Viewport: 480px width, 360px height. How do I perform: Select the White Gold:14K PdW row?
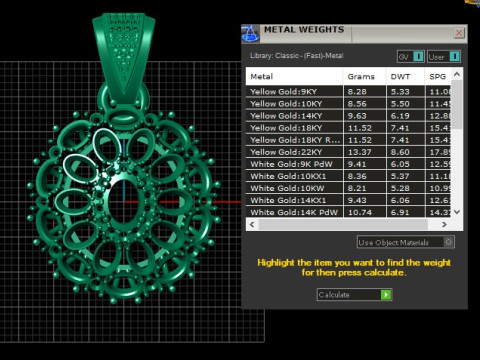[x=348, y=212]
